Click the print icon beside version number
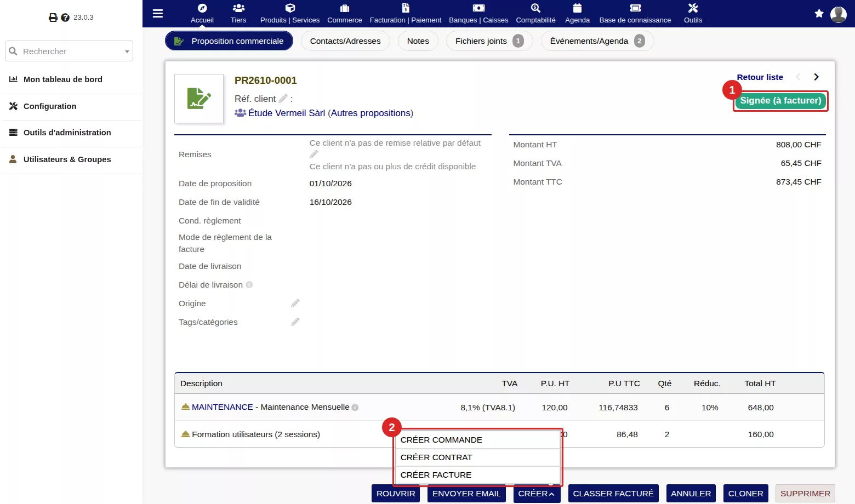This screenshot has height=504, width=855. (x=53, y=18)
